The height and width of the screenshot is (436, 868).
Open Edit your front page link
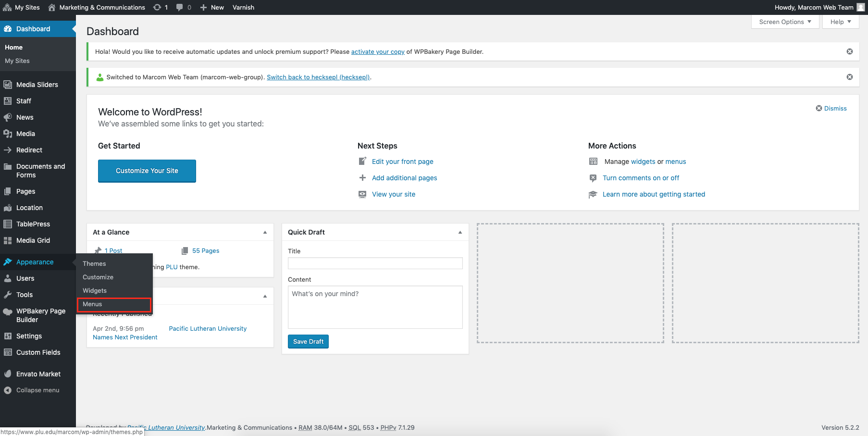point(403,162)
